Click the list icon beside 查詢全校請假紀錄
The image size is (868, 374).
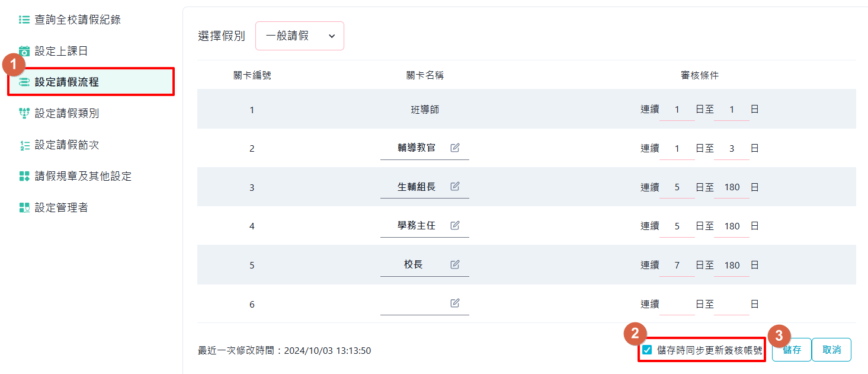(x=24, y=20)
